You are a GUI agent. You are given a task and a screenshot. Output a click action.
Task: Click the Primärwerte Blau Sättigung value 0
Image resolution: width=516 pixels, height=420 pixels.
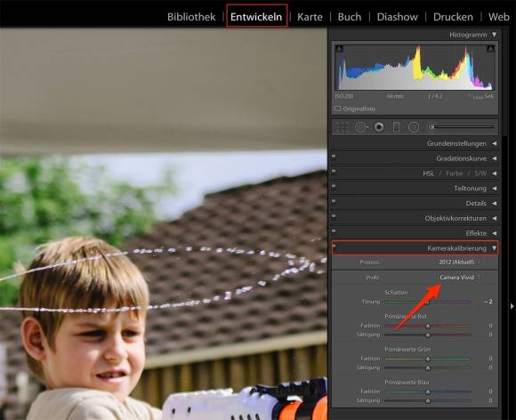490,400
